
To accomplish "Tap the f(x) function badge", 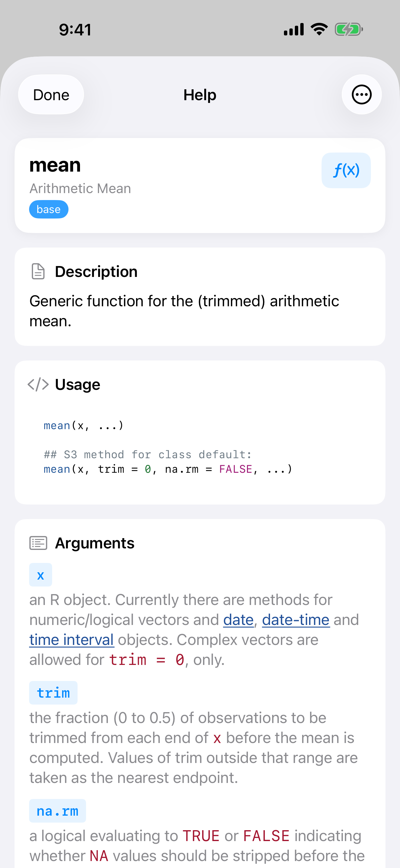I will click(x=346, y=170).
